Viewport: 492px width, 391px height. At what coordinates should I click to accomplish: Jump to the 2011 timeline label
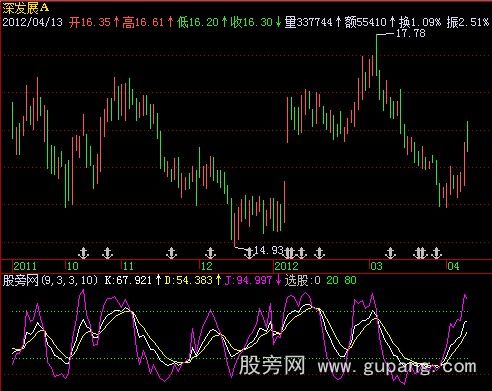(25, 266)
